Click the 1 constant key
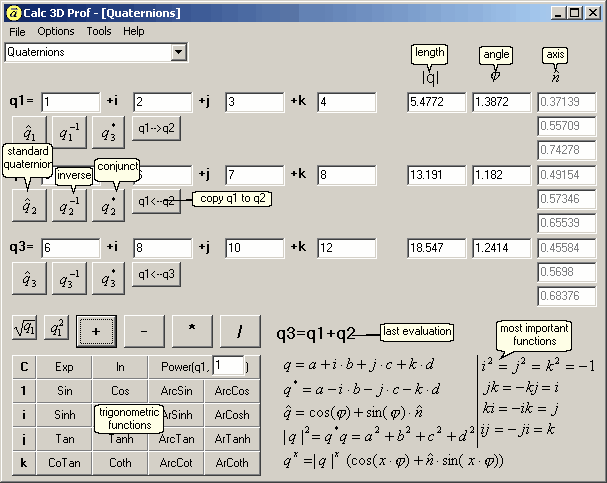Screen dimensions: 607x483 pos(24,391)
